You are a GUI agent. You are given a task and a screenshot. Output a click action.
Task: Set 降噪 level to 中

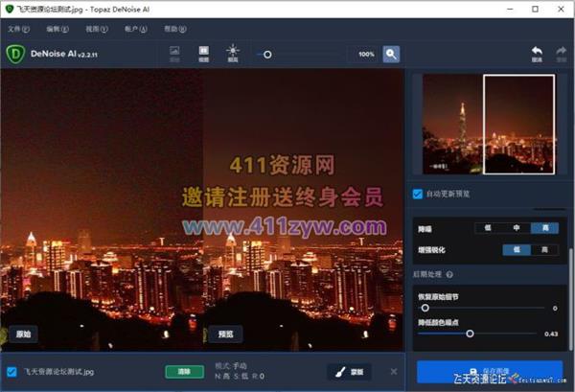coord(517,228)
